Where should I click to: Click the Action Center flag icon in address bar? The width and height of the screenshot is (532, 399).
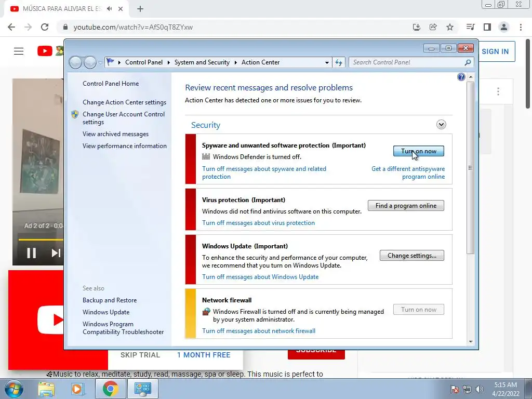[110, 62]
